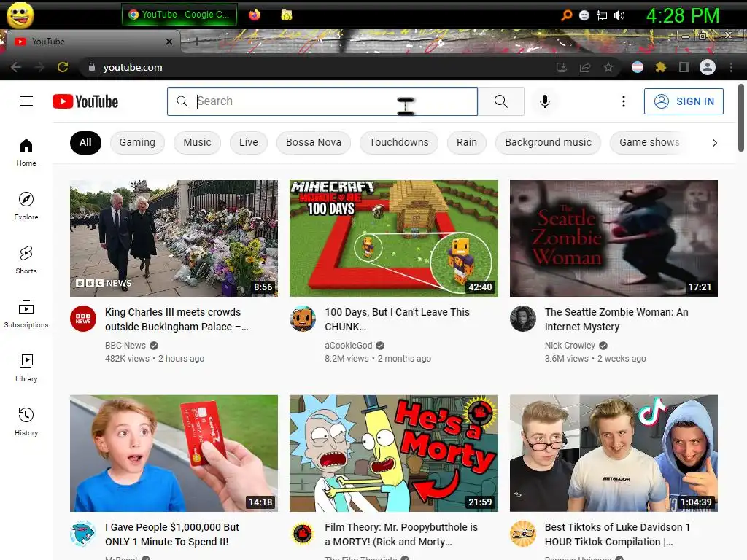
Task: Open MrBeast credit card video thumbnail
Action: click(x=174, y=454)
